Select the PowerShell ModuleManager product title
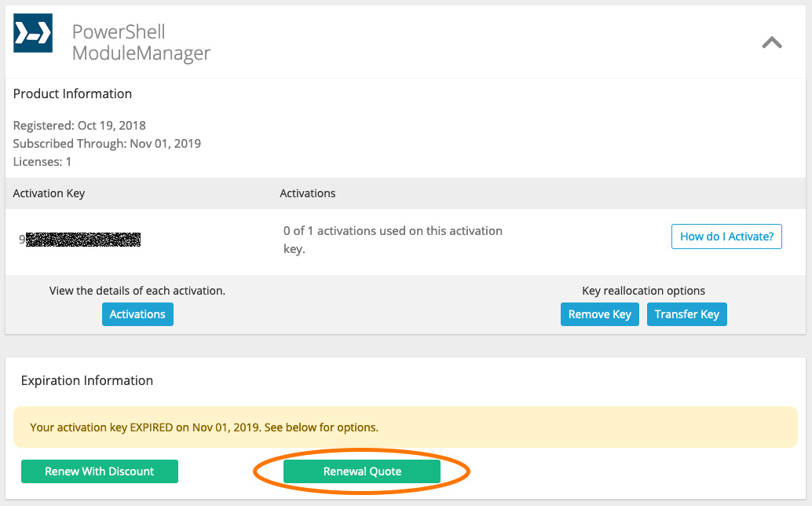The width and height of the screenshot is (812, 506). (141, 42)
